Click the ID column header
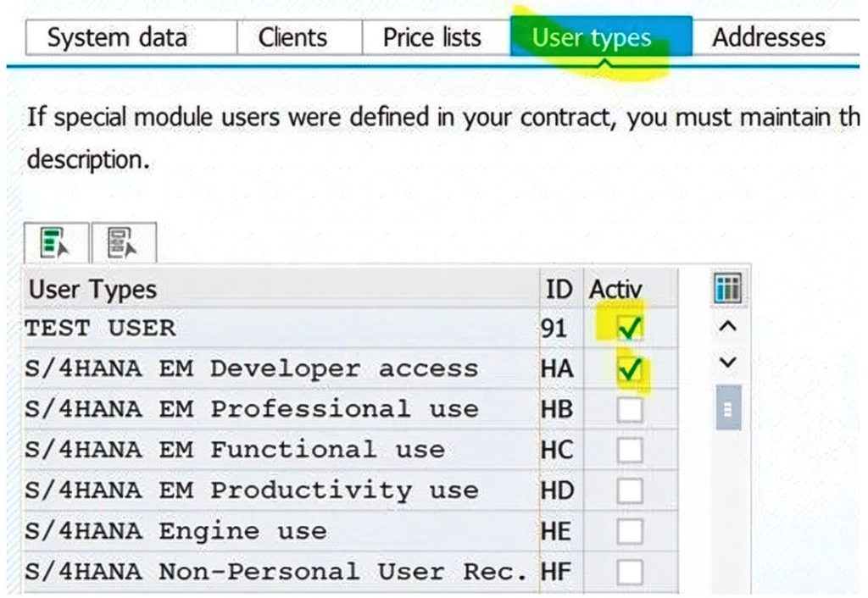Screen dimensions: 868x598 [561, 290]
